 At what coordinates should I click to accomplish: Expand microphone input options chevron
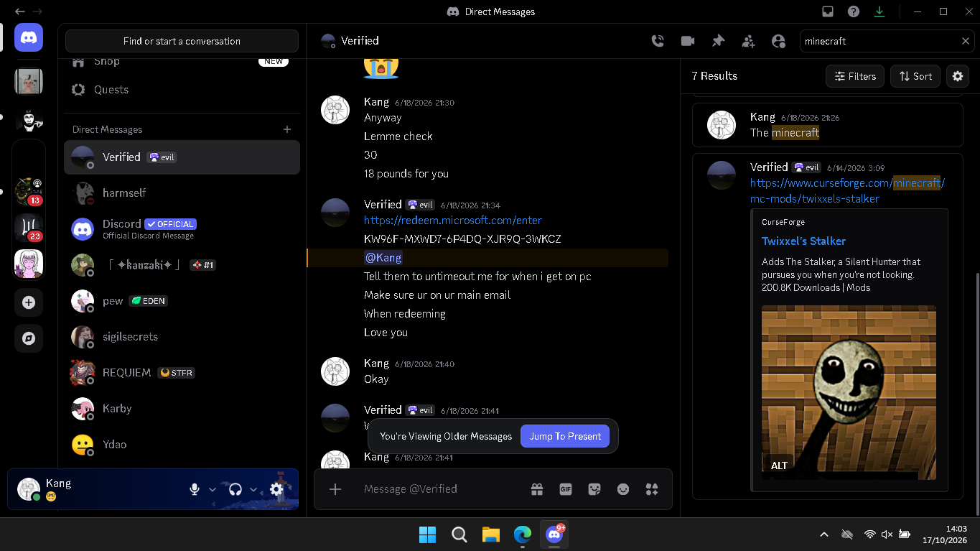[x=213, y=489]
